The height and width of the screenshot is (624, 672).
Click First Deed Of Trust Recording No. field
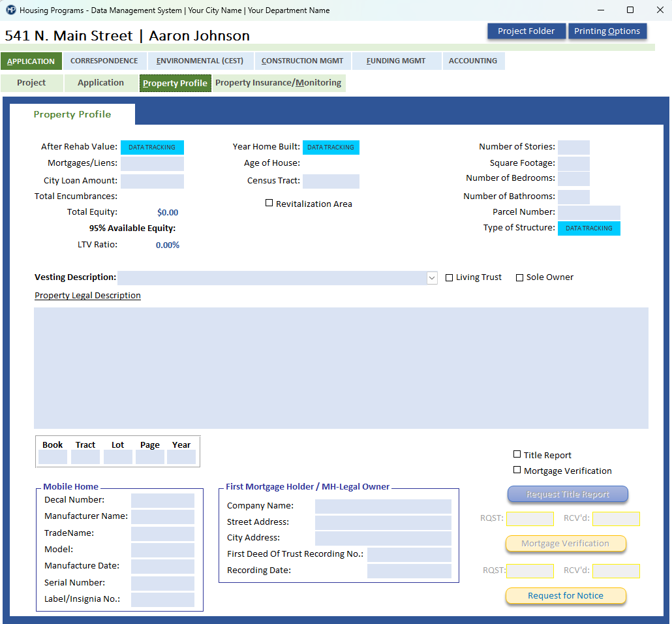[x=409, y=555]
